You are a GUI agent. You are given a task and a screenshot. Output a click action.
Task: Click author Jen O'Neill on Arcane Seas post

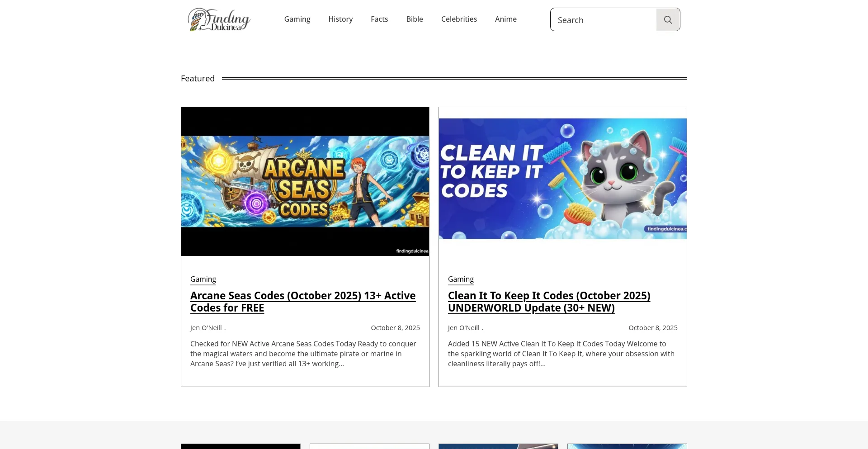[x=206, y=328]
